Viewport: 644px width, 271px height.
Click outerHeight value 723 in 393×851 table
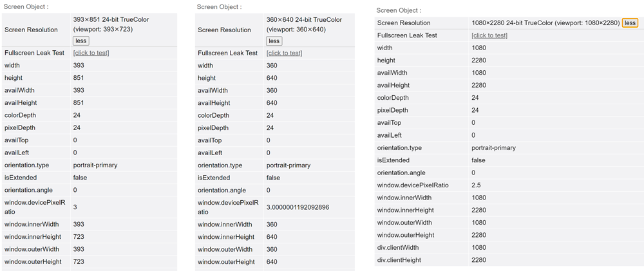click(x=78, y=261)
